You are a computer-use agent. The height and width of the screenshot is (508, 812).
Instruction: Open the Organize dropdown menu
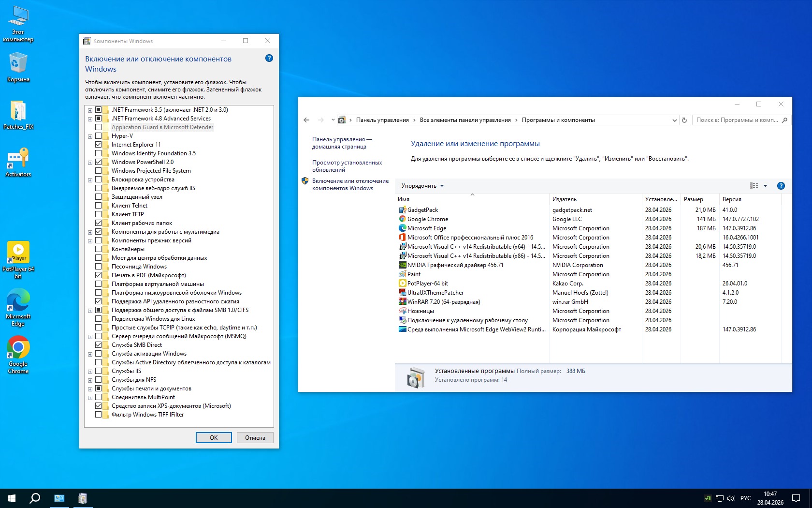[422, 186]
